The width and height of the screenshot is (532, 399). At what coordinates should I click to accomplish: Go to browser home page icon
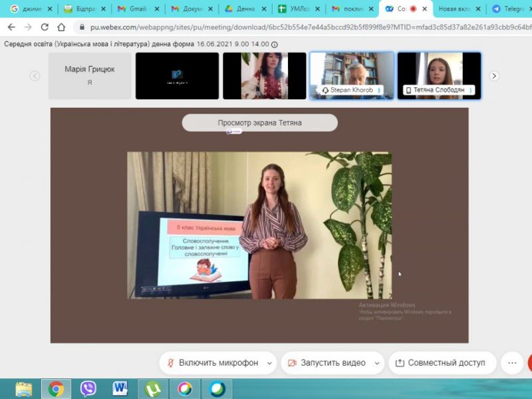pos(61,27)
